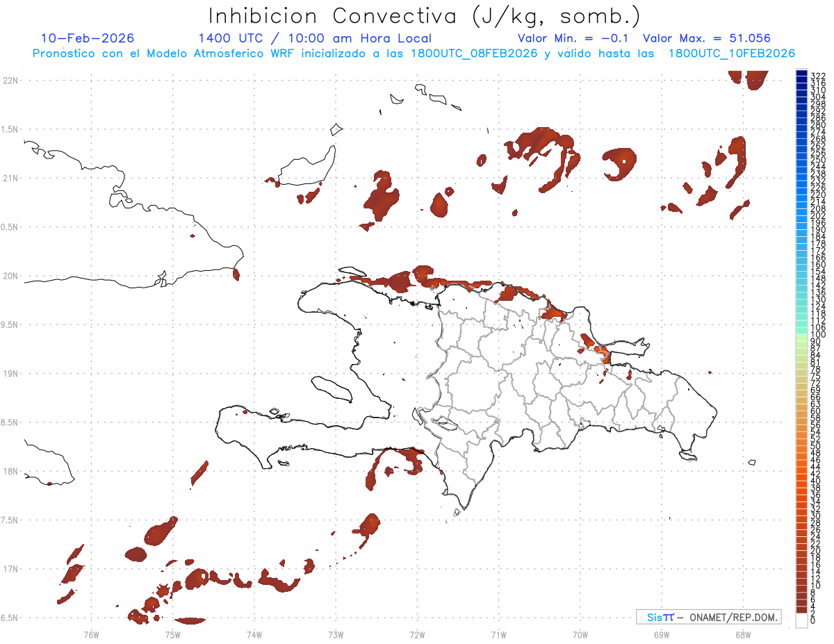Click the '18N' latitude label
834x644 pixels.
pyautogui.click(x=10, y=471)
